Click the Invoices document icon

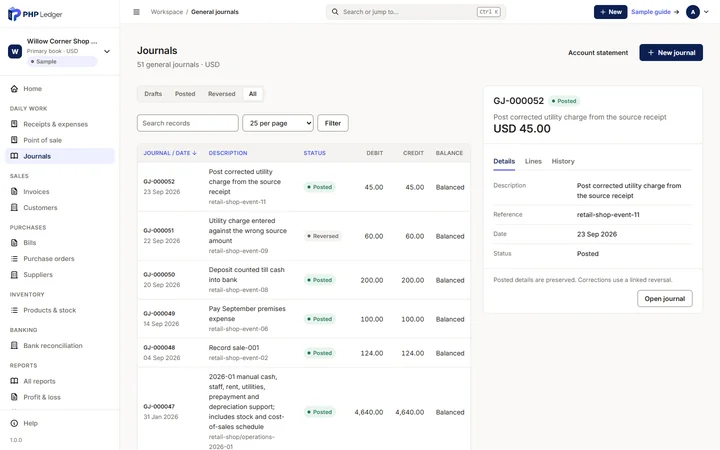tap(14, 191)
